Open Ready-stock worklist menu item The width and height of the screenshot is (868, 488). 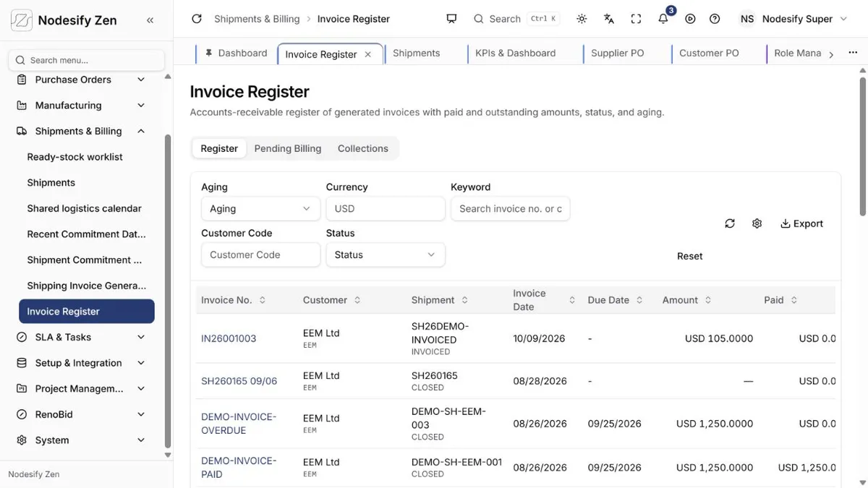point(75,157)
